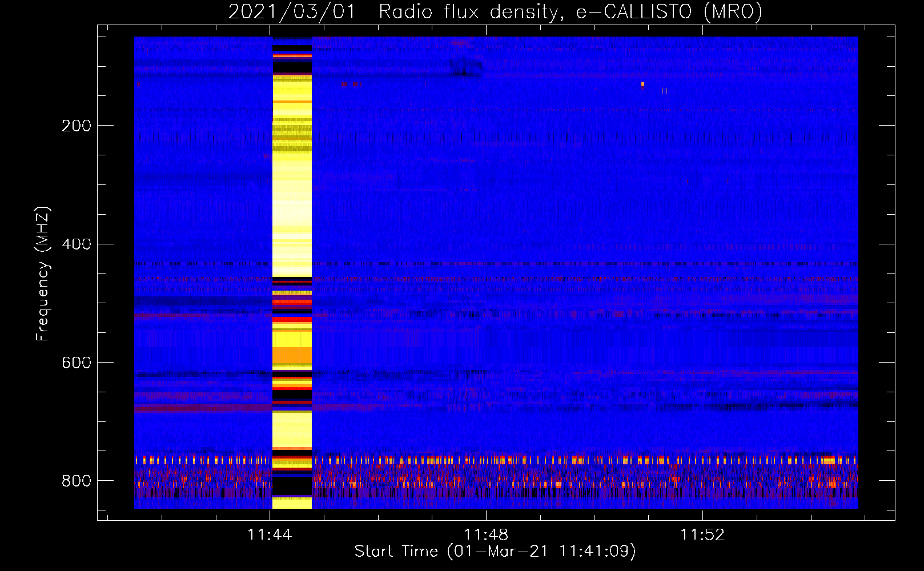924x571 pixels.
Task: Click the 600 frequency tick label
Action: coord(77,363)
